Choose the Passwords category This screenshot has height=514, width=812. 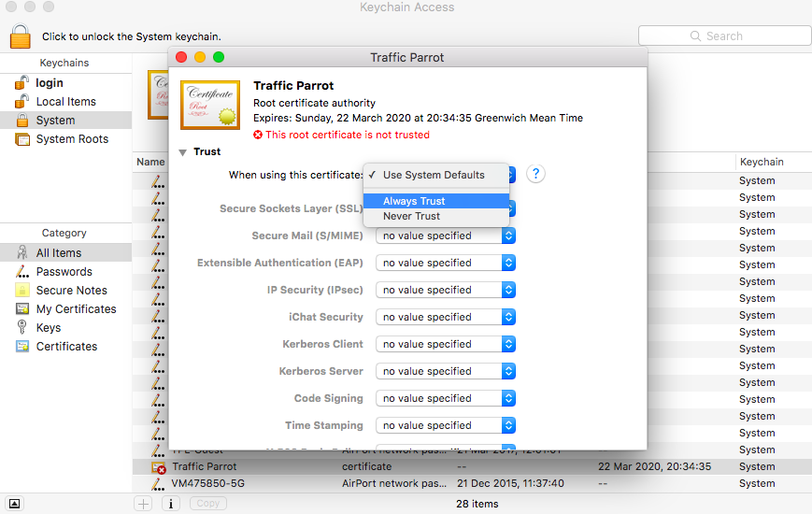click(64, 271)
